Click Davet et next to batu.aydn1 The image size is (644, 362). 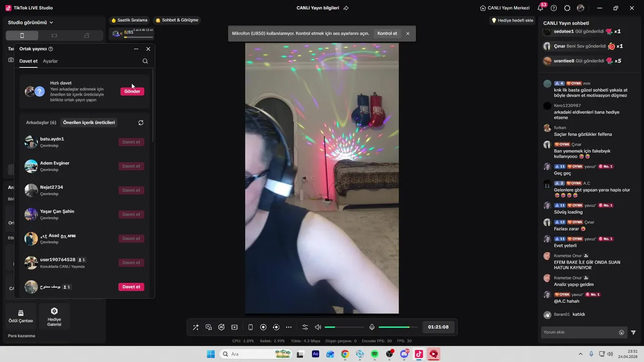coord(131,142)
